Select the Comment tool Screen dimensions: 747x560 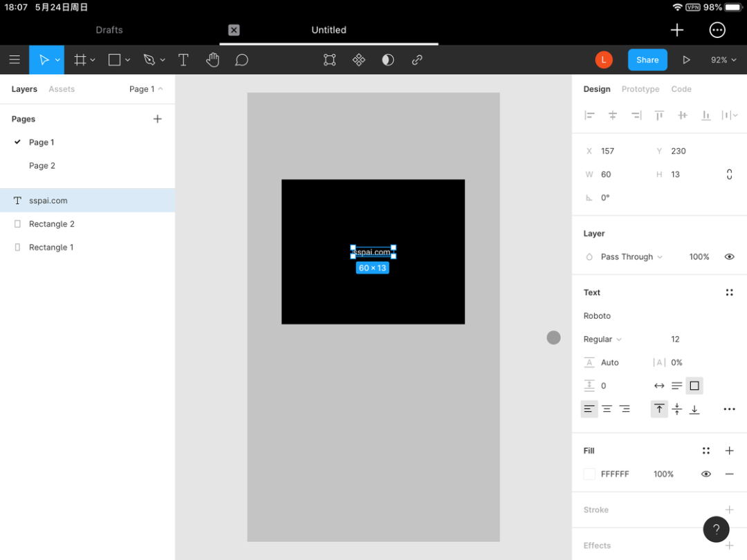241,60
